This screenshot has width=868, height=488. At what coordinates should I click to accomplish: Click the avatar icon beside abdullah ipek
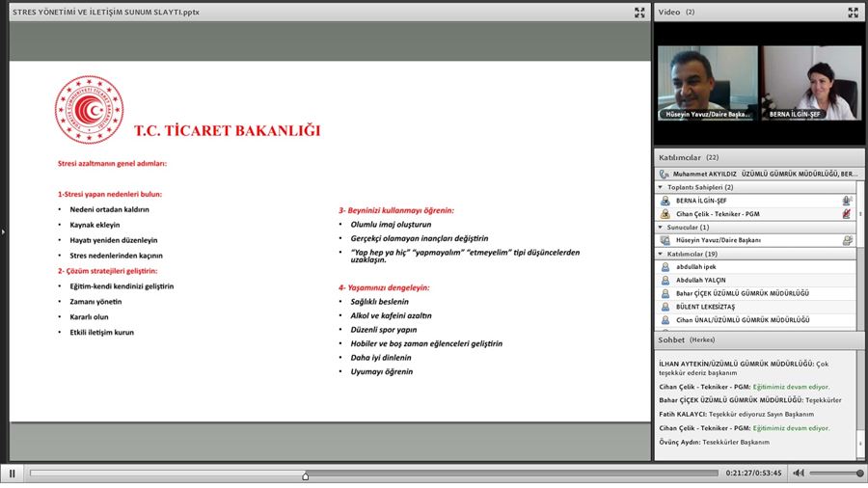pos(665,266)
